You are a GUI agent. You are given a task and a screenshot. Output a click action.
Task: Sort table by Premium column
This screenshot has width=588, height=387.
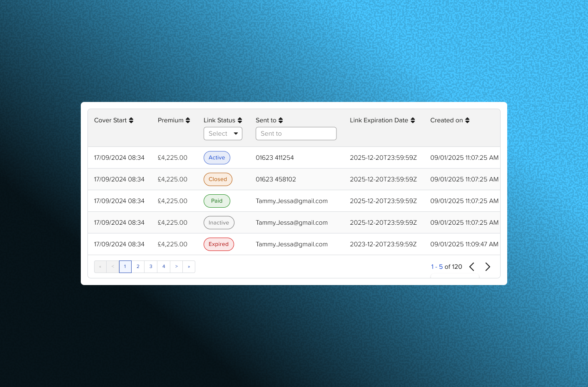click(x=187, y=120)
